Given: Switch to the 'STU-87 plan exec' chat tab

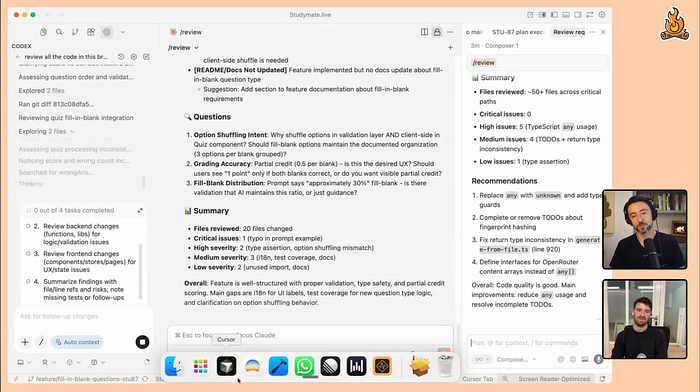Looking at the screenshot, I should (518, 32).
